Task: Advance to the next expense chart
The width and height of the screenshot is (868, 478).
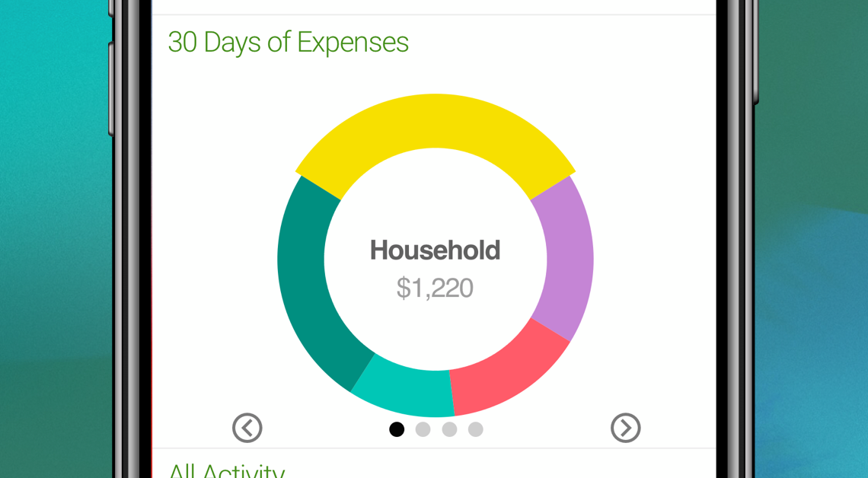Action: [x=625, y=428]
